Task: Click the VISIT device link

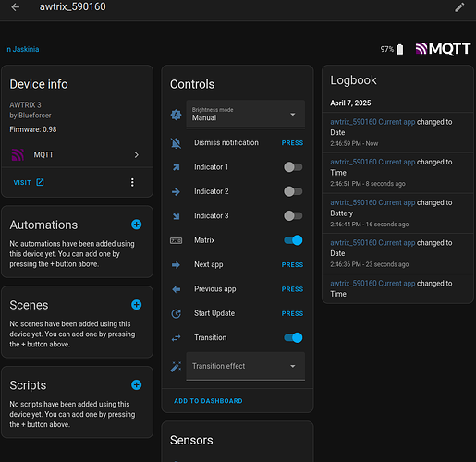Action: (29, 182)
